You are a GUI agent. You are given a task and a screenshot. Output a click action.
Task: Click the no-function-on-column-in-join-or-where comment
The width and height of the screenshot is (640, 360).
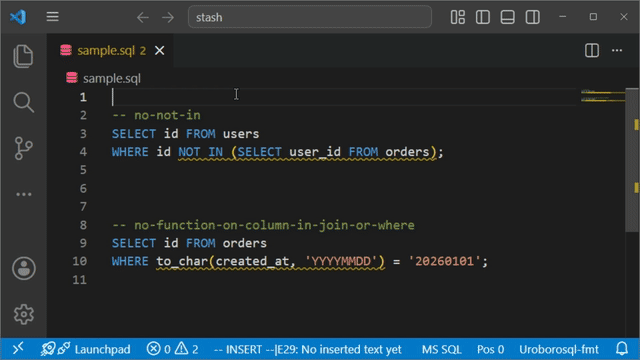[263, 225]
